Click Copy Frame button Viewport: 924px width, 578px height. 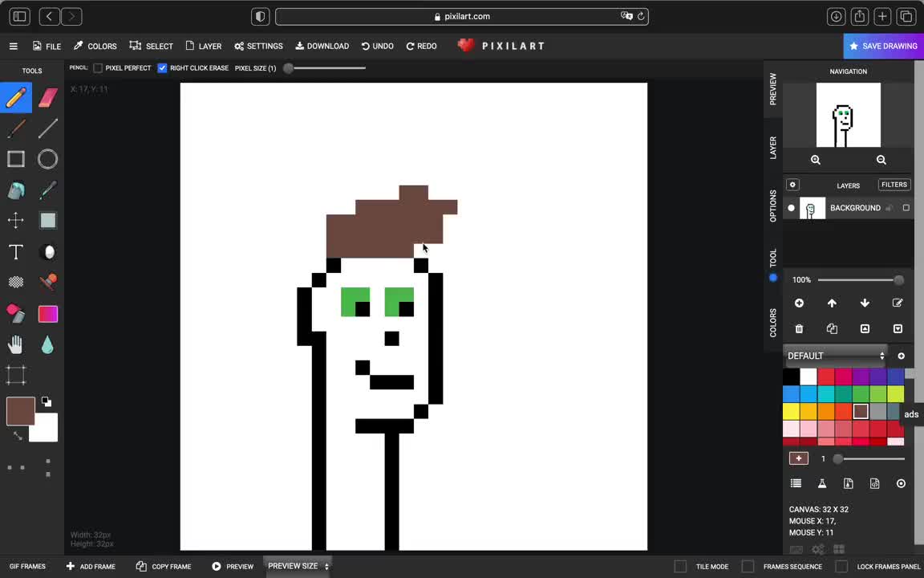pos(164,566)
